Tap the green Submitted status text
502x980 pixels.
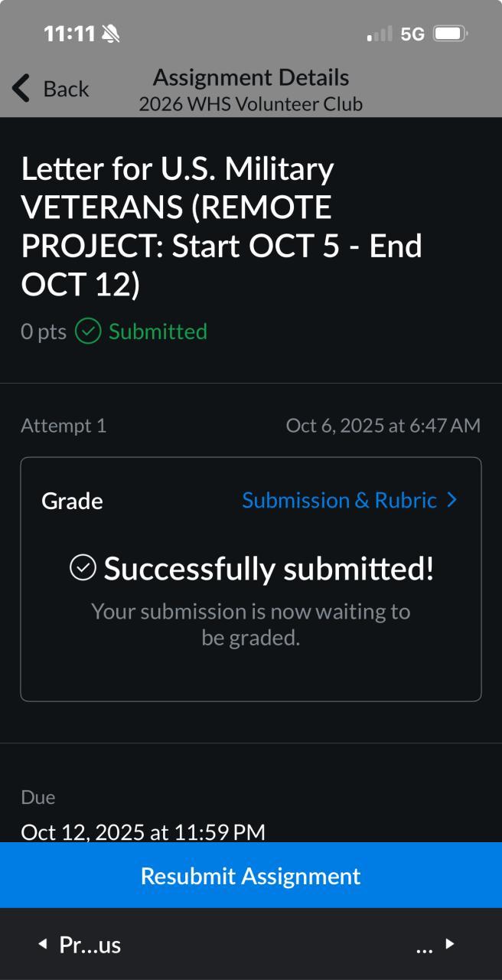pyautogui.click(x=158, y=332)
